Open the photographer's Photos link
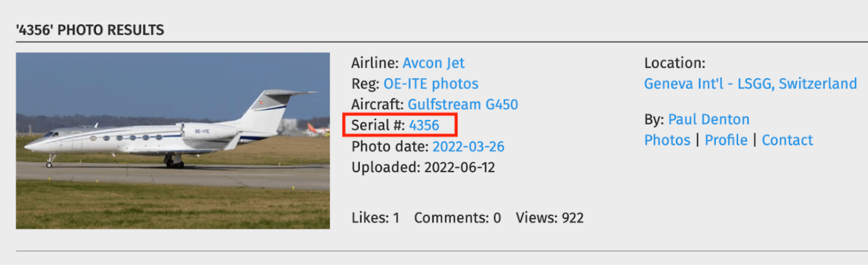Screen dimensions: 868x265 tap(667, 140)
